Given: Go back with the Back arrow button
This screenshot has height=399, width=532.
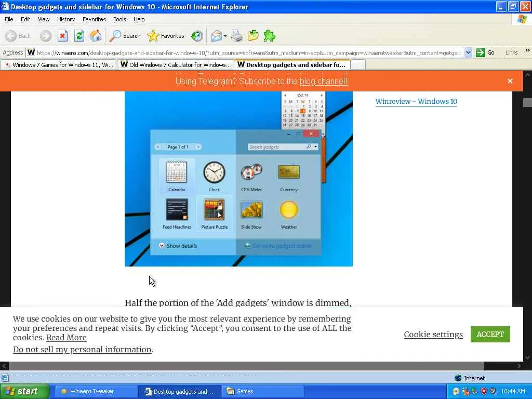Looking at the screenshot, I should click(18, 36).
